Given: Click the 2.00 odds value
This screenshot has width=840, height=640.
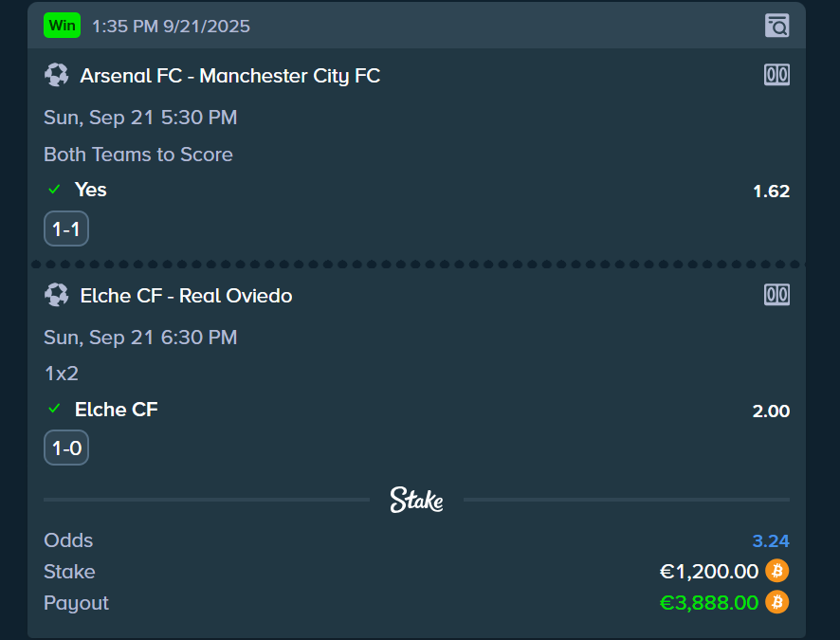Looking at the screenshot, I should [771, 411].
